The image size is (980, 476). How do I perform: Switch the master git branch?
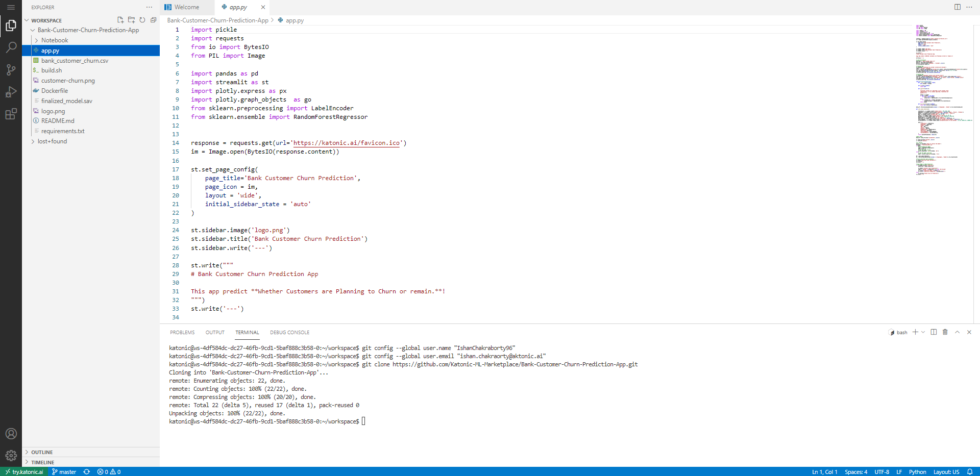(x=64, y=472)
